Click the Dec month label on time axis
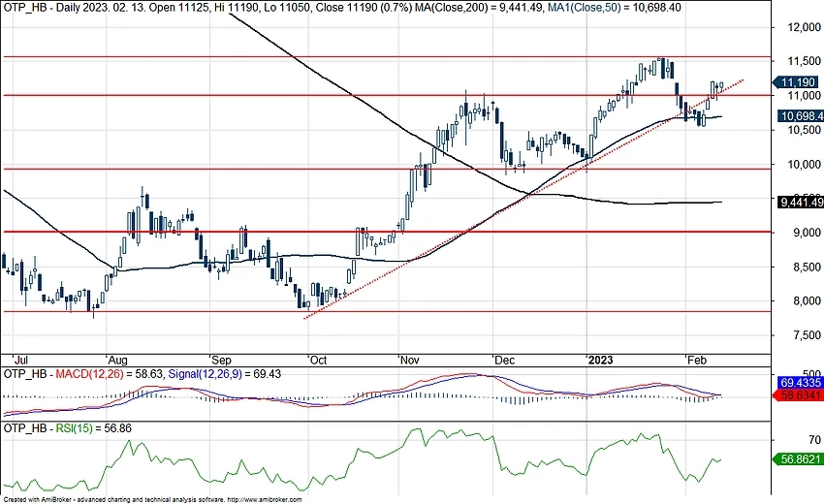This screenshot has width=824, height=504. click(x=504, y=360)
